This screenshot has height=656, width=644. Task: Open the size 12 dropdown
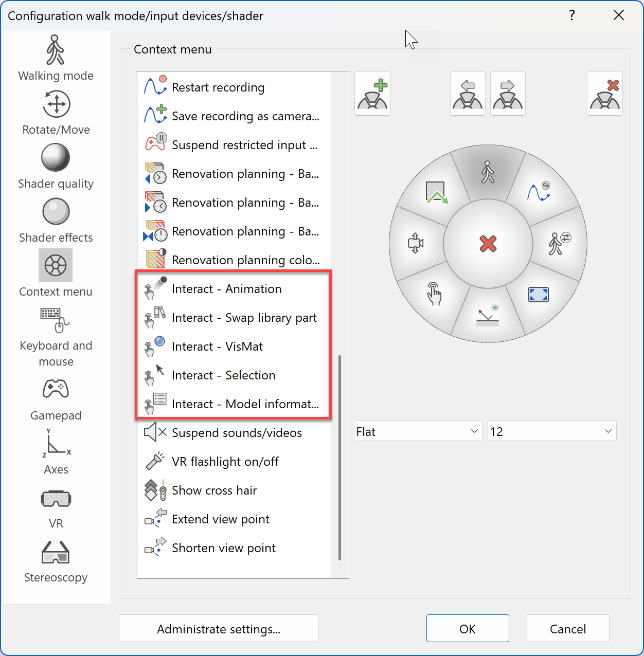coord(551,431)
